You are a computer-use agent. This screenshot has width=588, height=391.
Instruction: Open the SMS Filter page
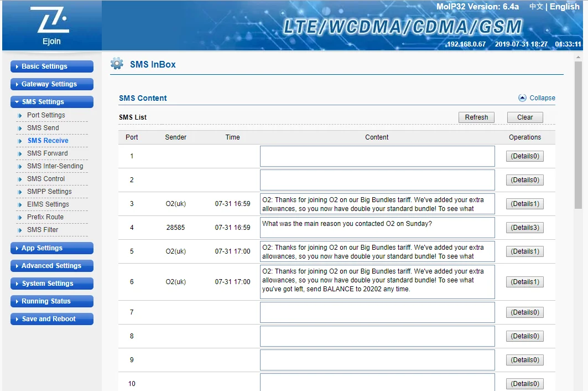pos(43,230)
